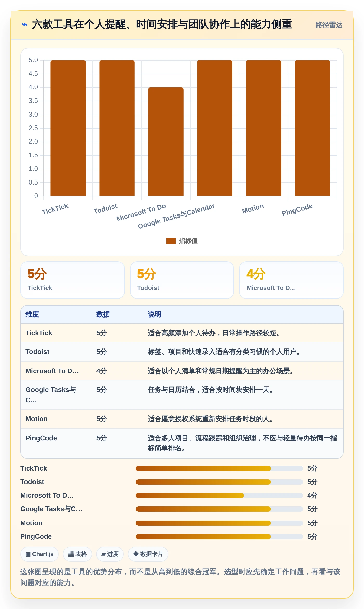Click description 适合多人项目、流程跟踪

coord(242,443)
